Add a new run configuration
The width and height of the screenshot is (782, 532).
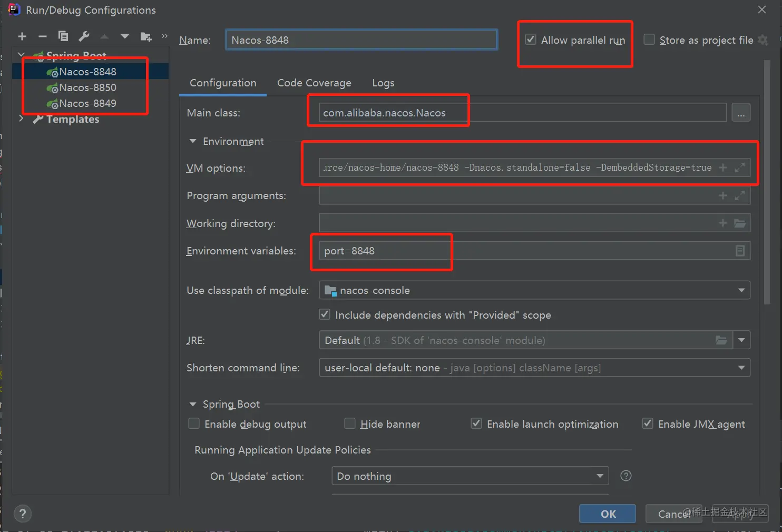(x=22, y=36)
